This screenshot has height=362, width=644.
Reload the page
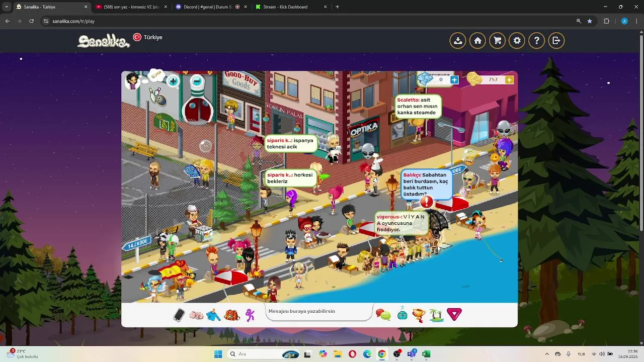(31, 21)
